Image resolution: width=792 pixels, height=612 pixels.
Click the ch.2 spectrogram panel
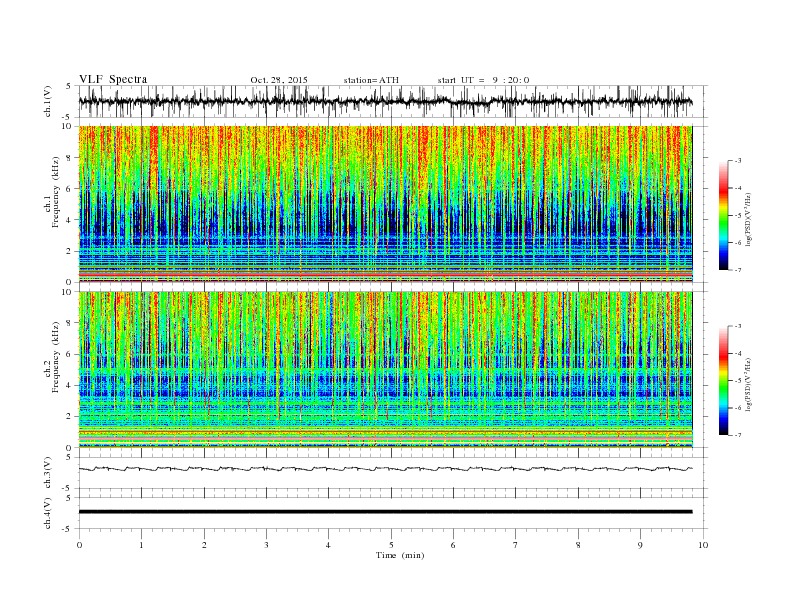[x=386, y=370]
